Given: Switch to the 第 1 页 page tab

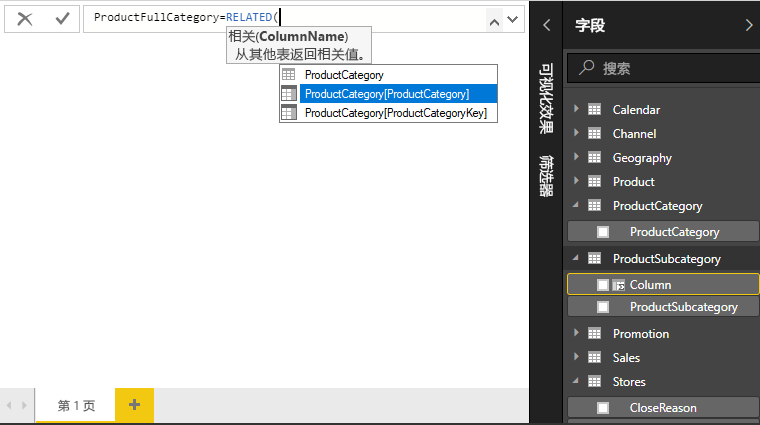Looking at the screenshot, I should click(x=76, y=405).
